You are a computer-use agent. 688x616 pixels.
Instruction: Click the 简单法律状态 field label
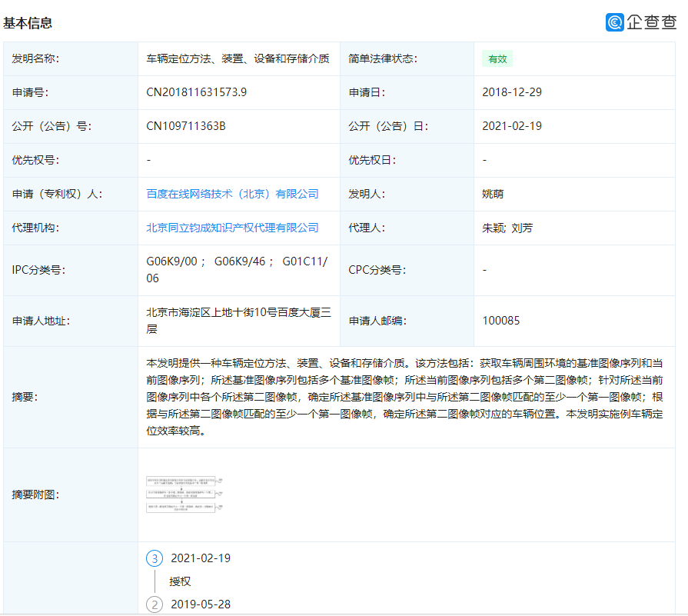[x=383, y=59]
